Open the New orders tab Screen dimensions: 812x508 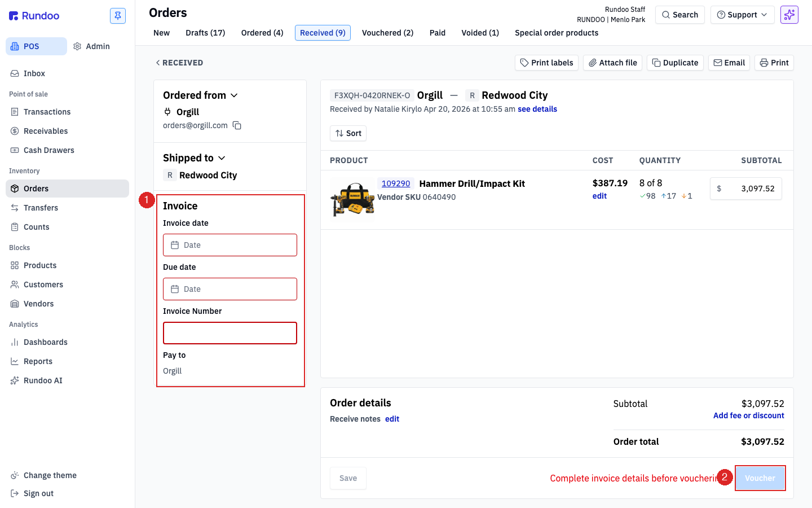click(161, 33)
